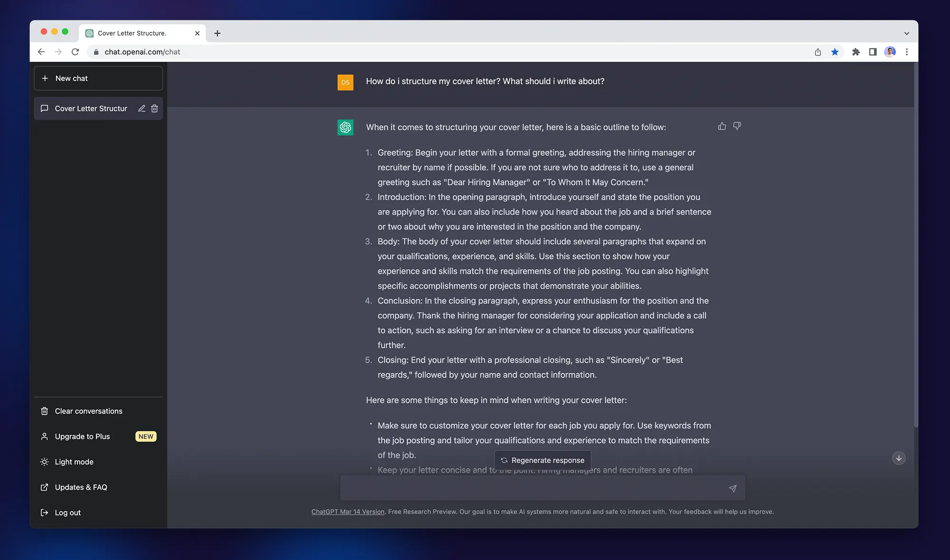Click "When it comes to structuring your cover letter"

(x=455, y=127)
